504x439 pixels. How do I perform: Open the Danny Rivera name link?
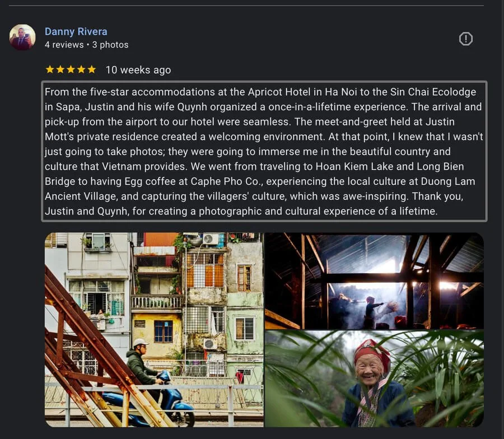point(76,31)
